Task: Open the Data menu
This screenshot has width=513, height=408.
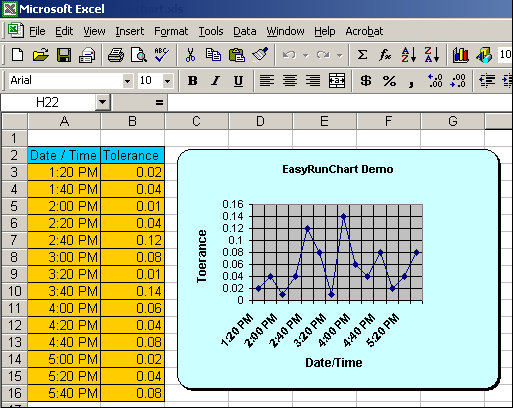Action: [x=245, y=31]
